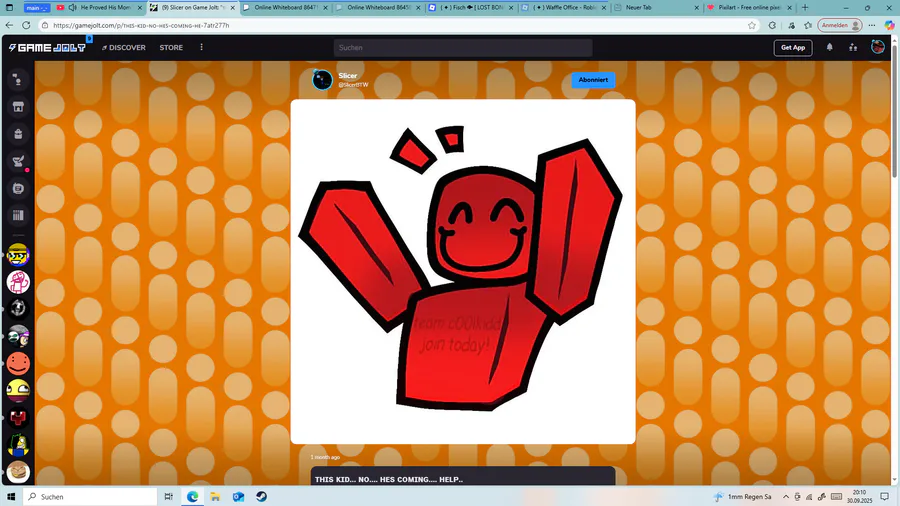Viewport: 900px width, 506px height.
Task: Open the backpack icon in the sidebar
Action: pyautogui.click(x=18, y=134)
